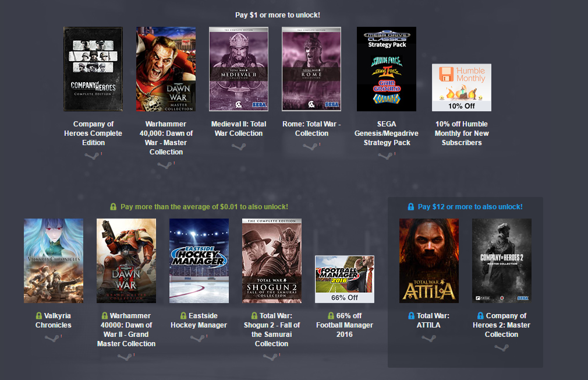Click green lock beside Total War: Shogun 2 title
Viewport: 588px width, 380px height.
[x=254, y=316]
